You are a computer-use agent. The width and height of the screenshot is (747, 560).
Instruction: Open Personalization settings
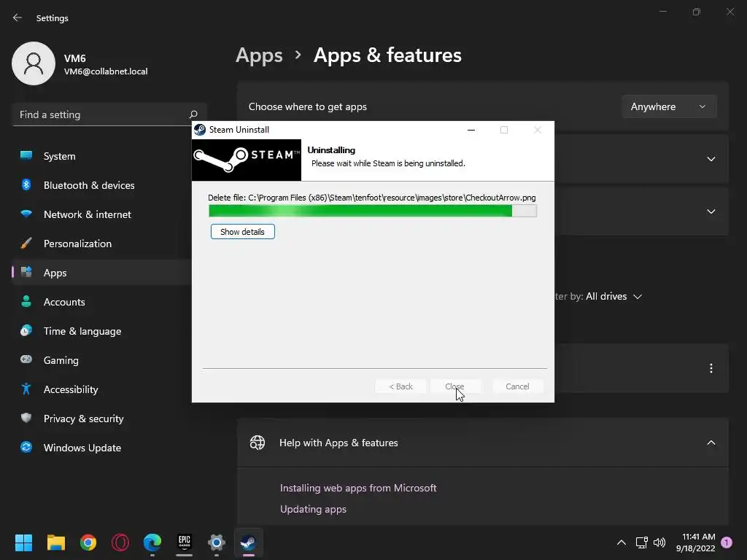(102, 244)
